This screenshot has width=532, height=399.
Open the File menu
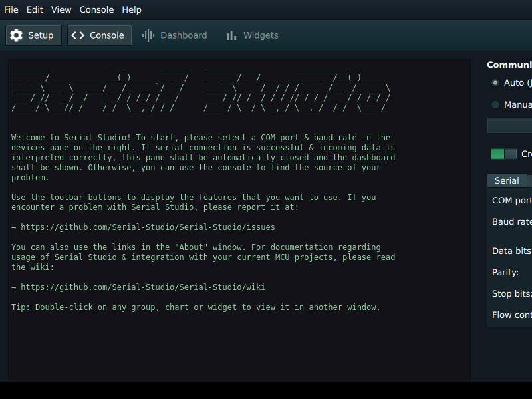(11, 9)
